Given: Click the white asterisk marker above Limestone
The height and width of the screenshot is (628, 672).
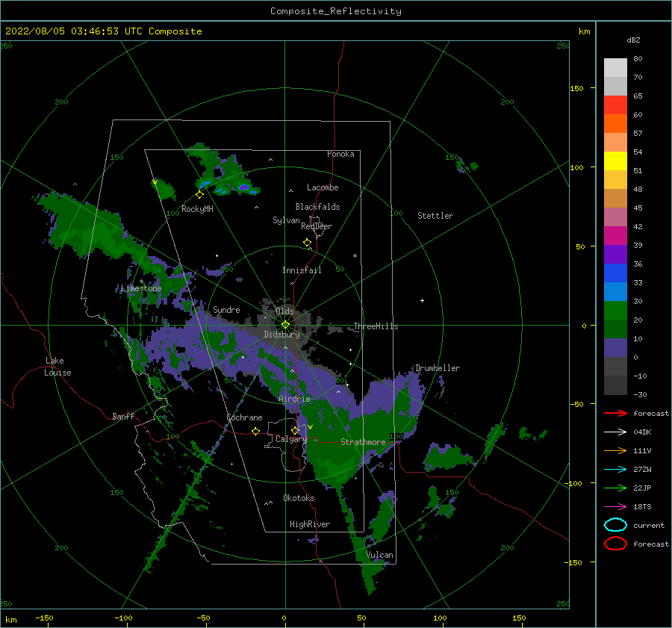Looking at the screenshot, I should [x=141, y=282].
